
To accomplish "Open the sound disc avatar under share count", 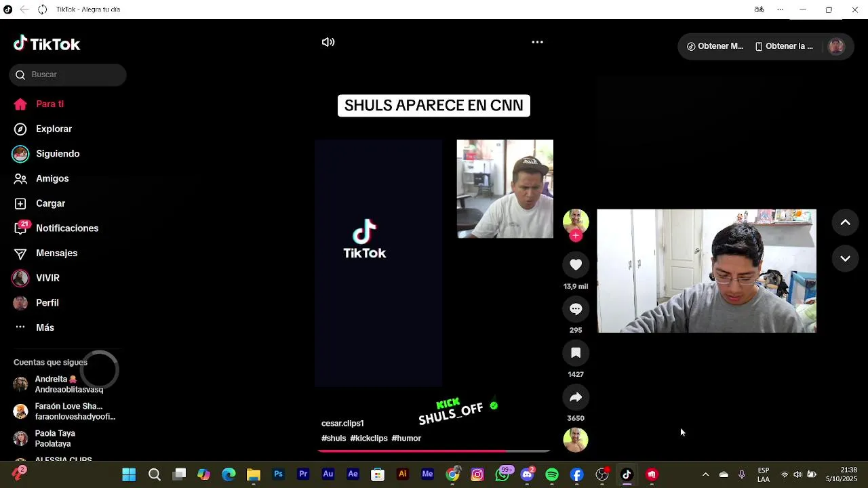I will [x=576, y=440].
